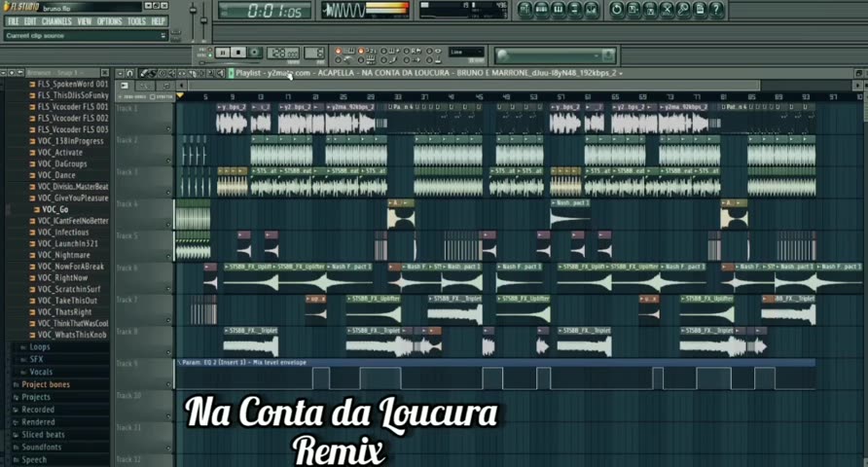
Task: Expand the Project bones folder
Action: (46, 384)
